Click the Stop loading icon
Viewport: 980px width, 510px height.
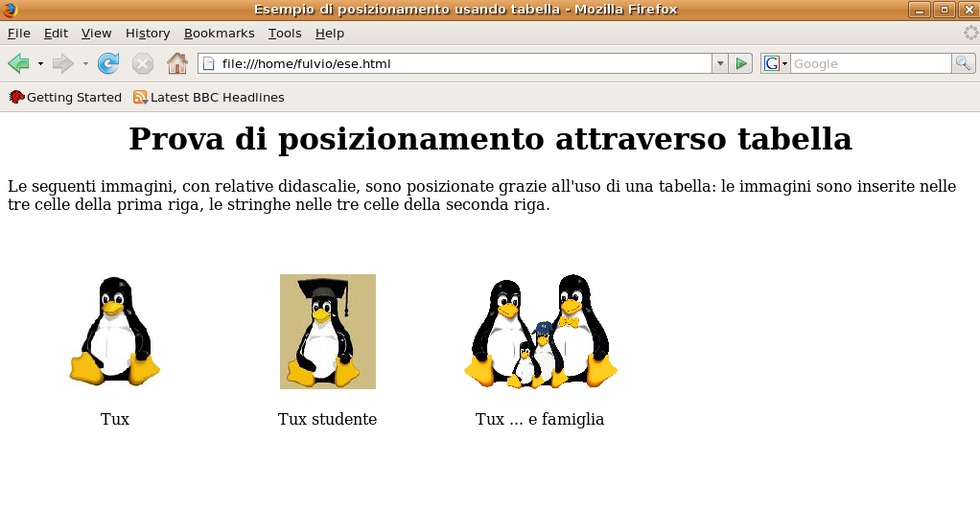(142, 63)
